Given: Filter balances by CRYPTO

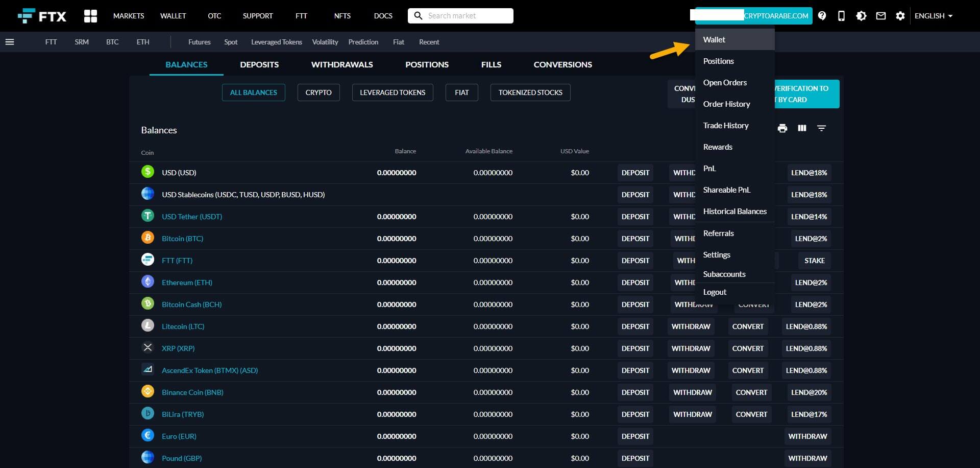Looking at the screenshot, I should pos(318,92).
